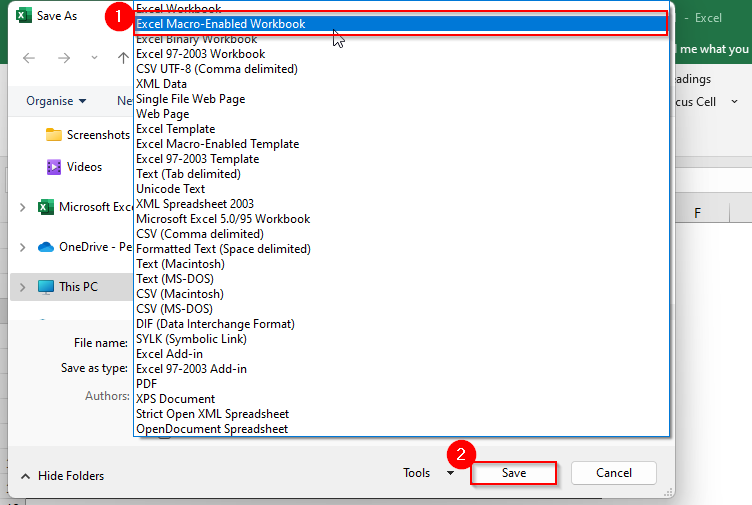The image size is (752, 505).
Task: Open the Tools dropdown menu
Action: (x=428, y=473)
